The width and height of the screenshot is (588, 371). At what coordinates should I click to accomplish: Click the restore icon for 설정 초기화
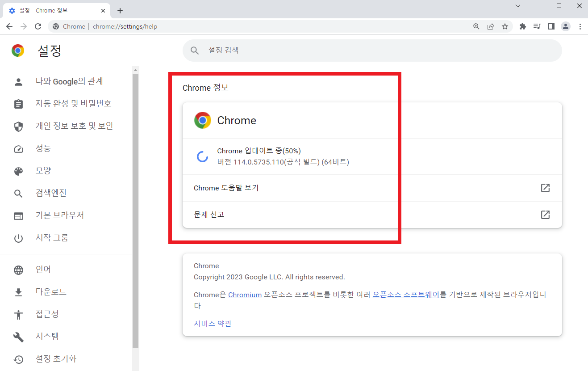pyautogui.click(x=18, y=359)
